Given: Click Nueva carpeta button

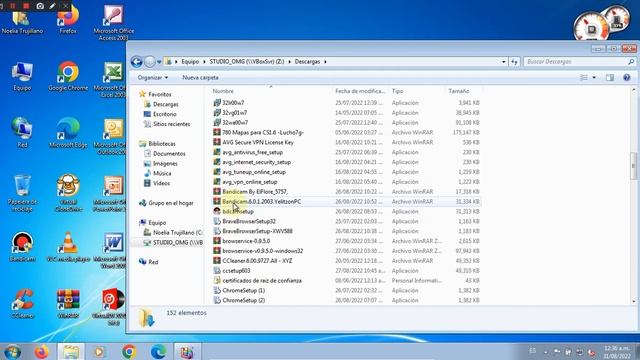Looking at the screenshot, I should click(x=200, y=78).
